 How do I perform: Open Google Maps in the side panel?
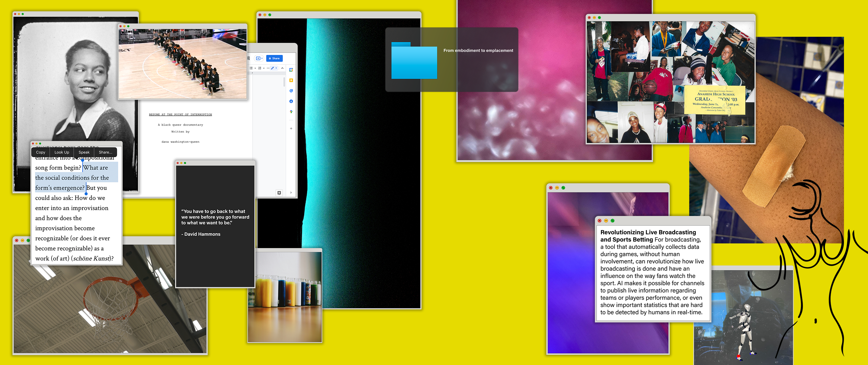(x=291, y=111)
